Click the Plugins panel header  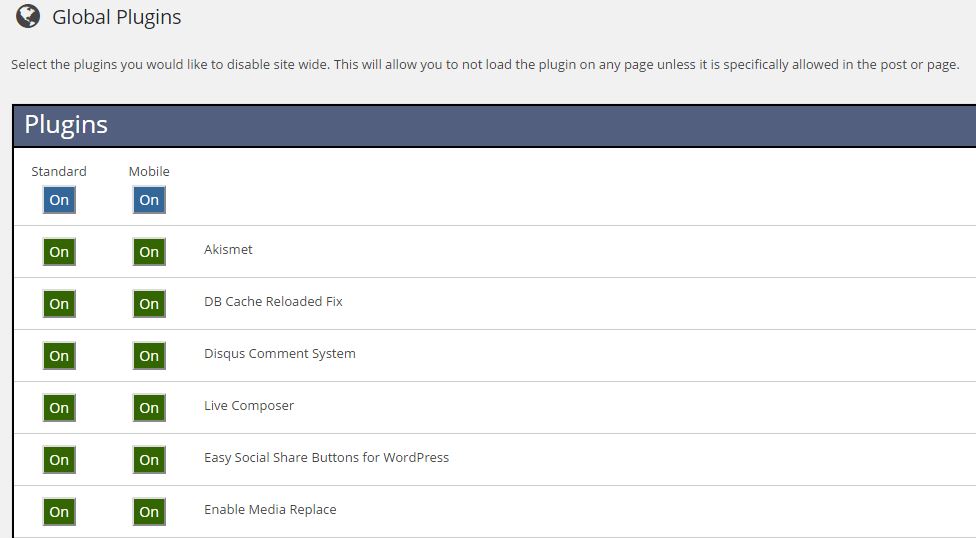494,125
